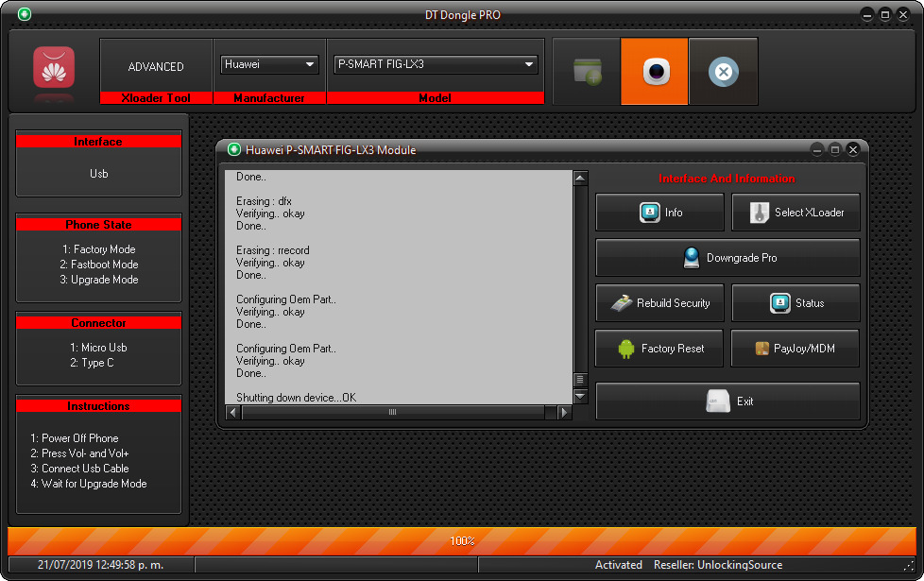
Task: Click the log scroll up arrow
Action: (x=580, y=178)
